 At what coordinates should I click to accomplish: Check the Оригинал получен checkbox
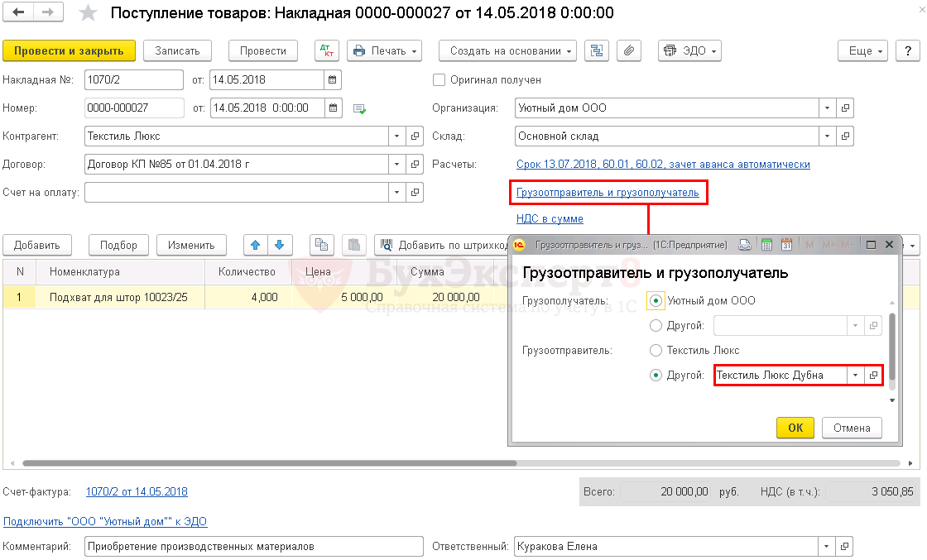coord(439,80)
